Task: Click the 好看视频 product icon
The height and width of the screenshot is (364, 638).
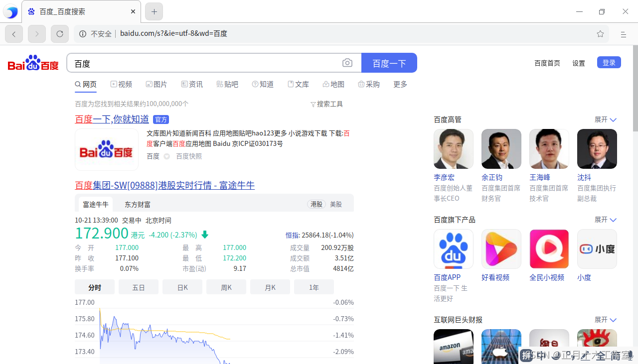Action: coord(501,249)
